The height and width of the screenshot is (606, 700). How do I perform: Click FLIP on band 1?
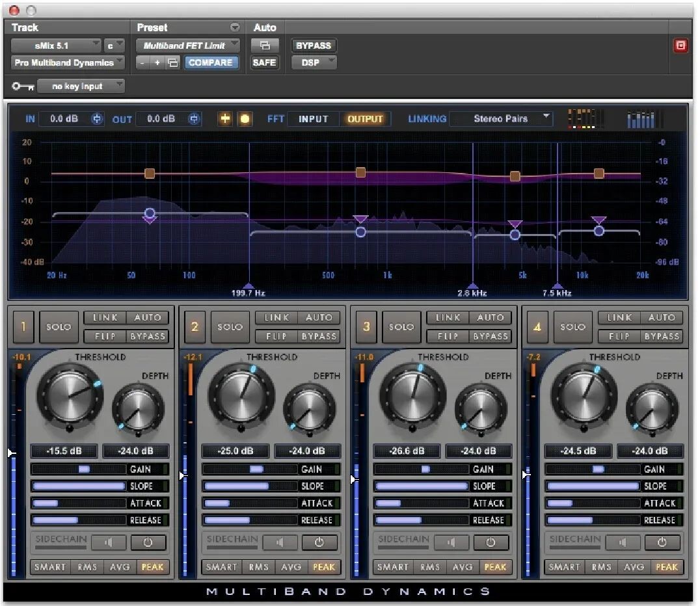coord(105,336)
